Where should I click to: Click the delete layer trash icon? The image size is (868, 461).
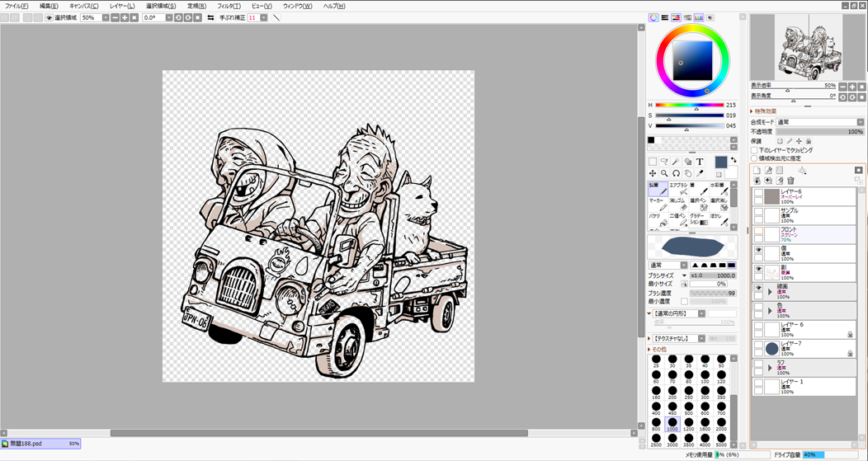point(790,181)
